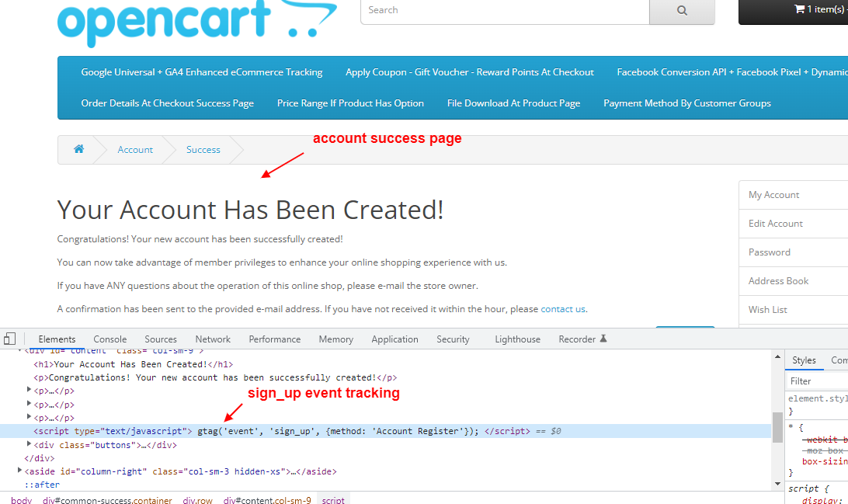Open Apply Coupon - Gift Voucher menu item
Screen dimensions: 848x504
point(469,72)
